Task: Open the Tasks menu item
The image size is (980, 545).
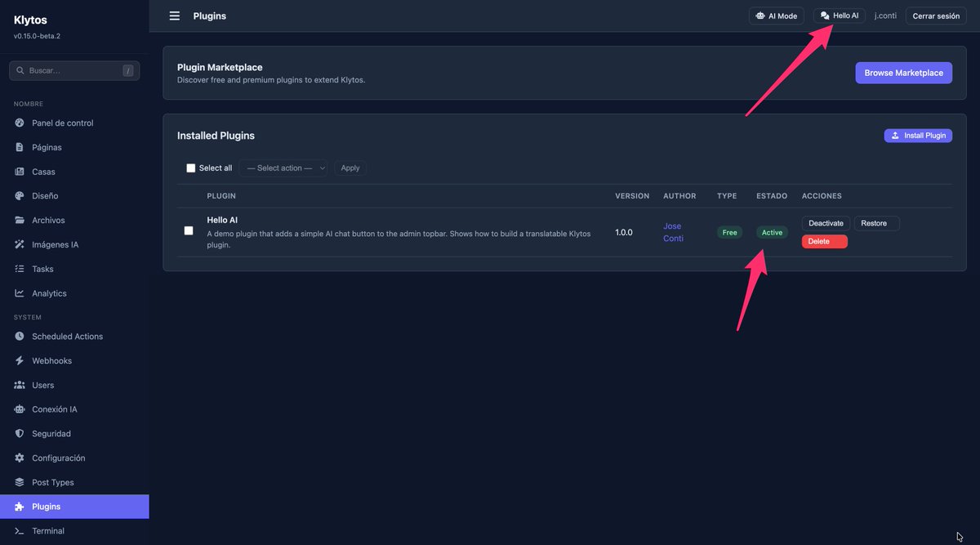Action: point(74,269)
